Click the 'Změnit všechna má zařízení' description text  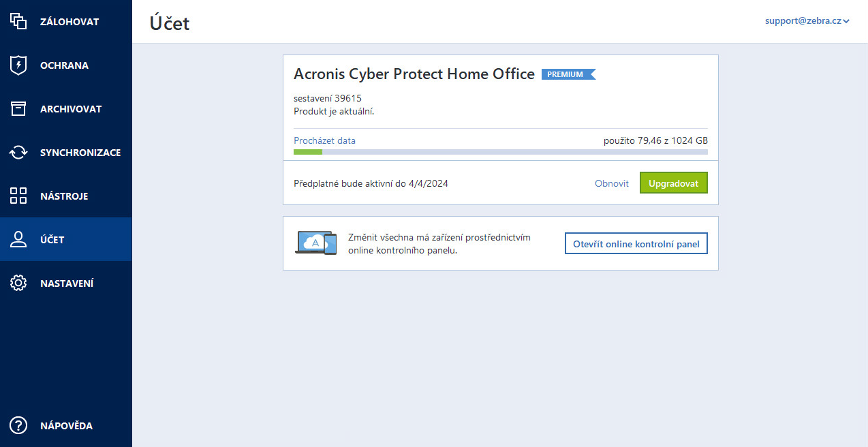439,244
